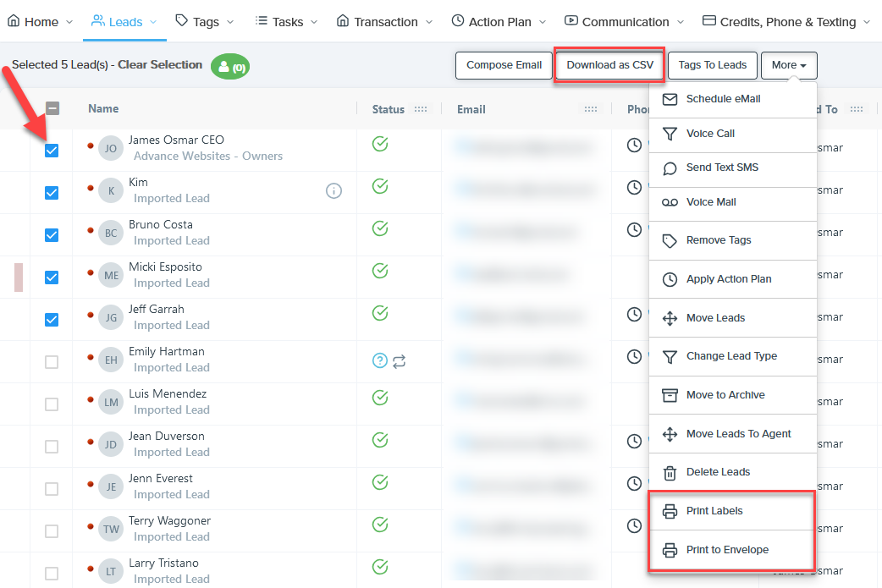
Task: Uncheck the James Osmar CEO checkbox
Action: (52, 150)
